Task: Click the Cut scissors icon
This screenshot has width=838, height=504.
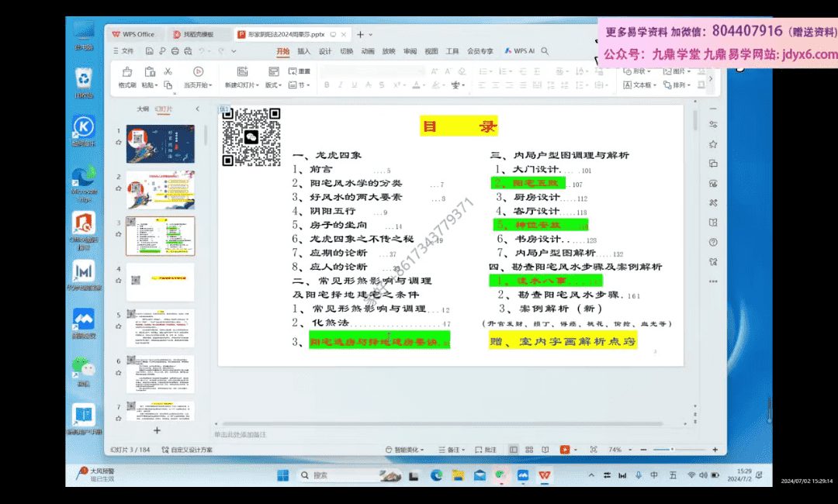Action: coord(167,71)
